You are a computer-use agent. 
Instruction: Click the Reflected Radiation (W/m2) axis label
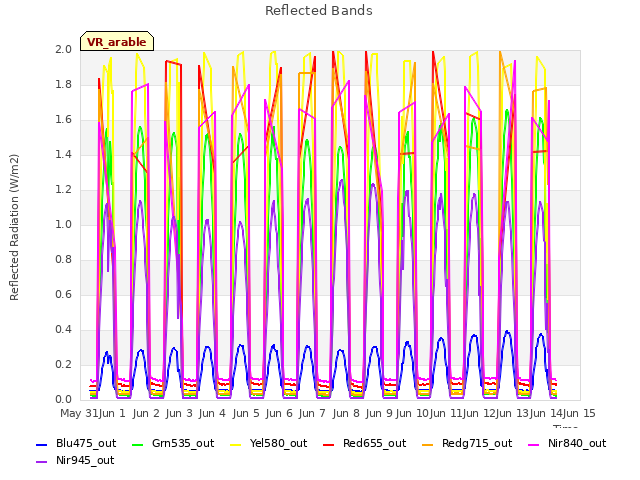tap(14, 227)
